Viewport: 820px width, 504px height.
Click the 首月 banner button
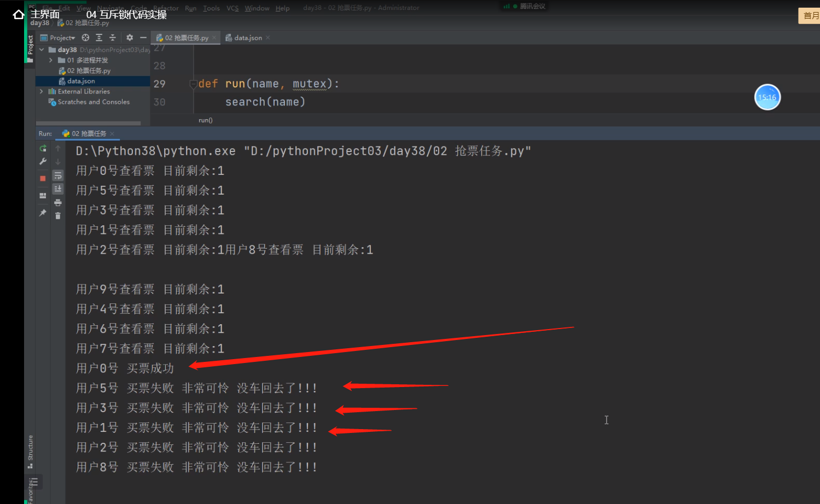(x=810, y=15)
